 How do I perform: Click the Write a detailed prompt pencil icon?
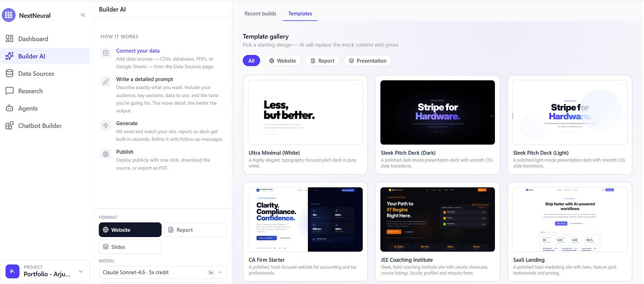click(106, 82)
